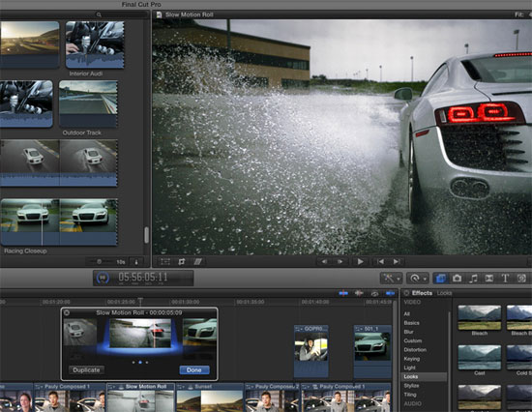Screen dimensions: 532x412
Task: Click the timeline playhead marker on ruler
Action: pyautogui.click(x=140, y=301)
